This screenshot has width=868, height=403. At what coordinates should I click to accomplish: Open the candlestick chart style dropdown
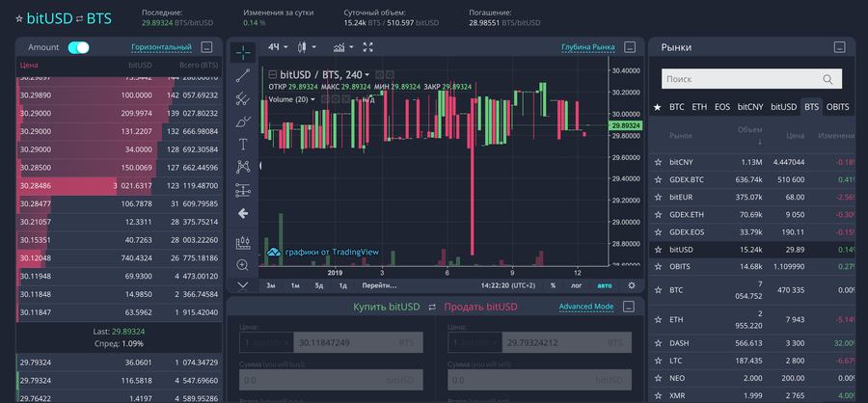pos(307,46)
